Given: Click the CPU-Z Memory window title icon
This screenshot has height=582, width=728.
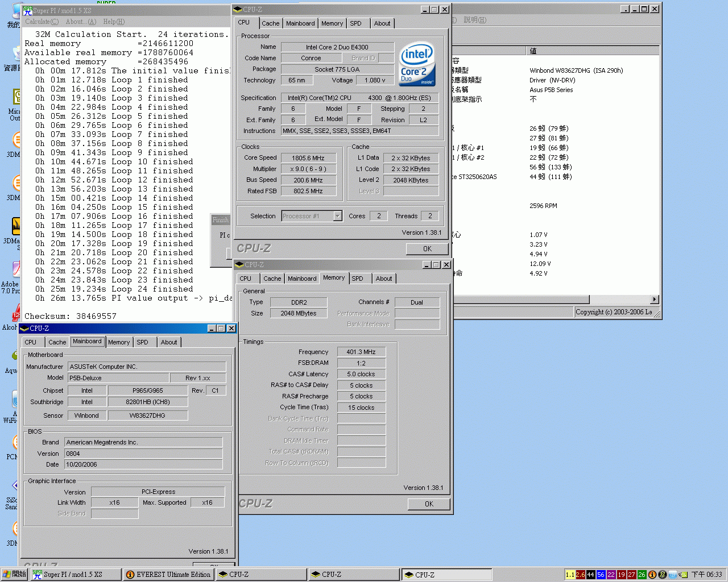Looking at the screenshot, I should coord(239,265).
